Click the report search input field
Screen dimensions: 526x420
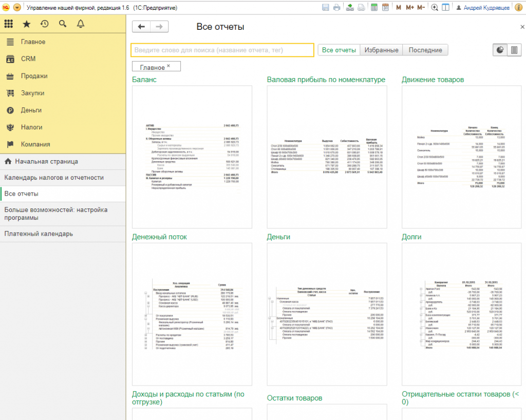(222, 50)
